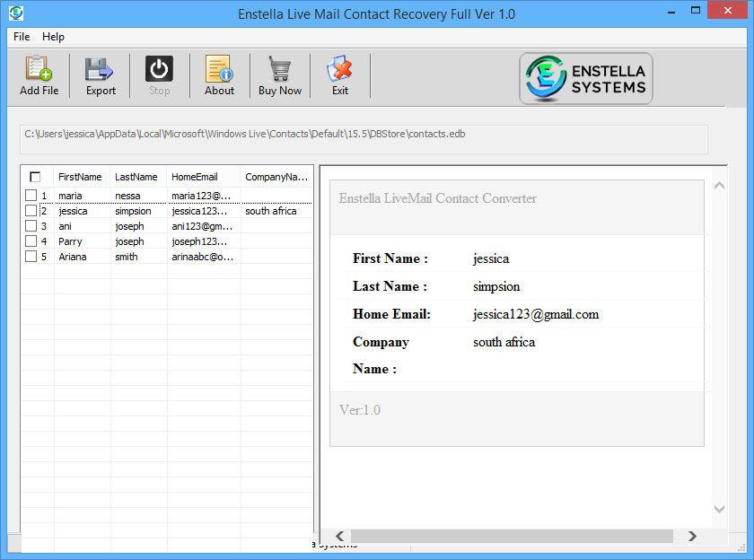The width and height of the screenshot is (754, 560).
Task: Sort by the HomeEmail column header
Action: [x=204, y=177]
